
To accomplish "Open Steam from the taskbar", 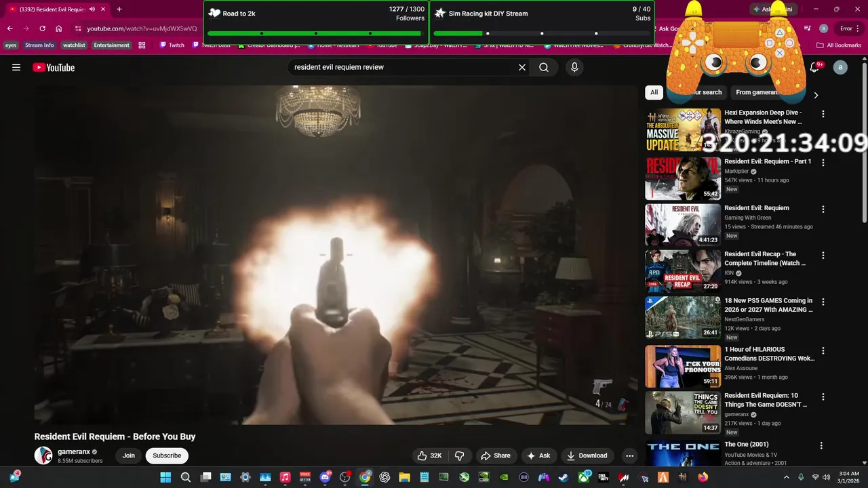I will pos(564,477).
